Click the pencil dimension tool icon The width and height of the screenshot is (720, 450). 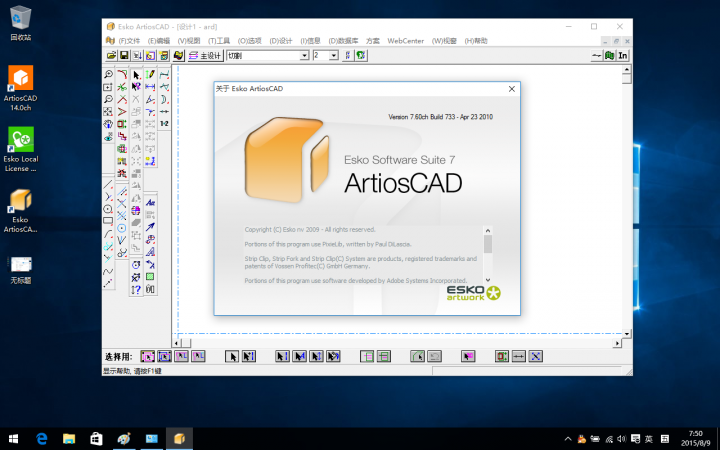click(150, 74)
